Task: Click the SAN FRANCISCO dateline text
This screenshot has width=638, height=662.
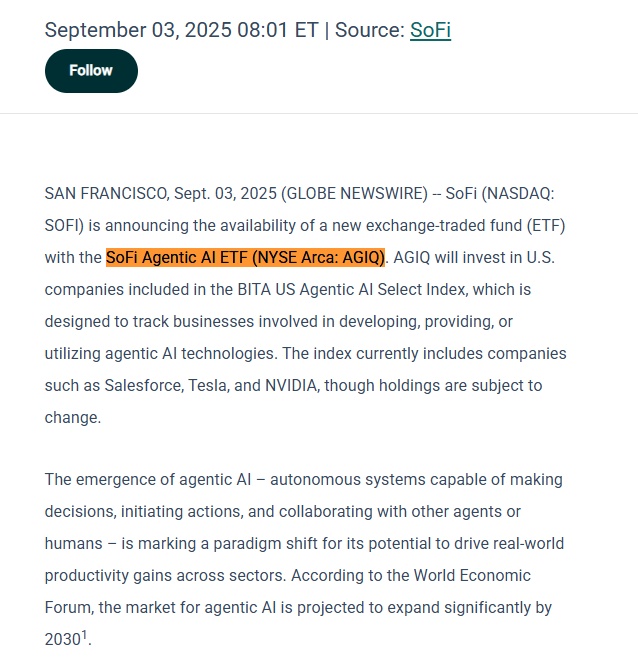Action: [107, 193]
